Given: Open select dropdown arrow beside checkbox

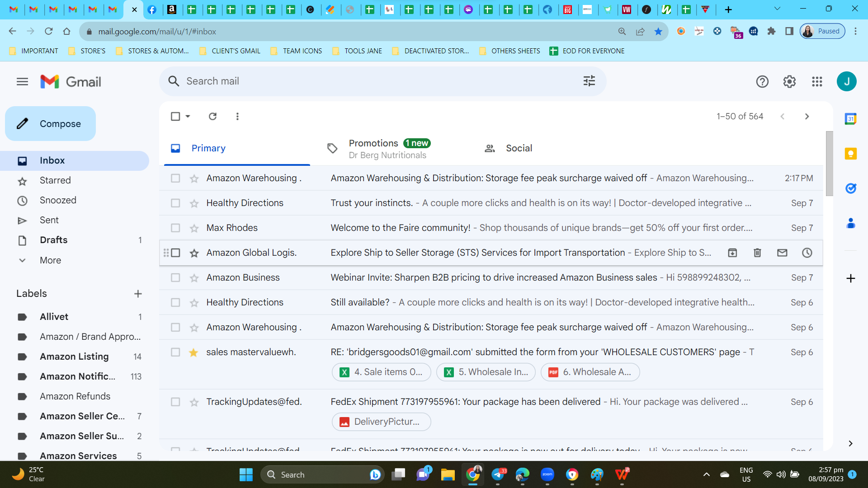Looking at the screenshot, I should (x=188, y=117).
